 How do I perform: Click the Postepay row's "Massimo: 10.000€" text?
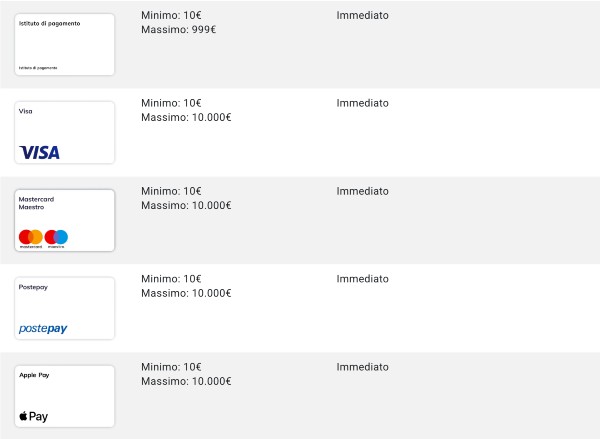(x=186, y=293)
